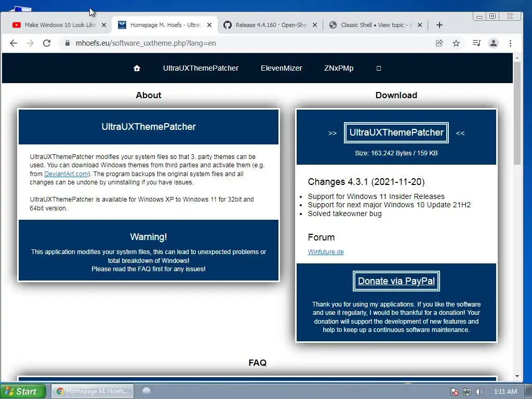The width and height of the screenshot is (532, 399).
Task: Click 'Please read the FAQ first' warning text
Action: (x=148, y=269)
